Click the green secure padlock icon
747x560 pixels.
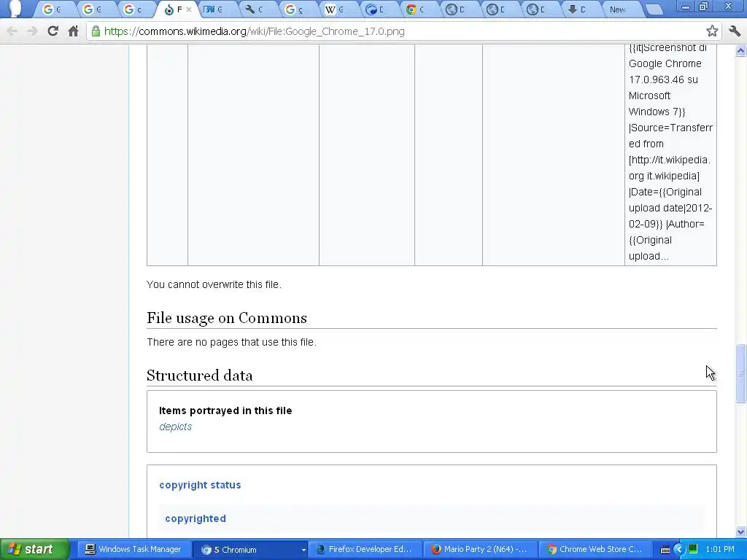click(x=96, y=31)
